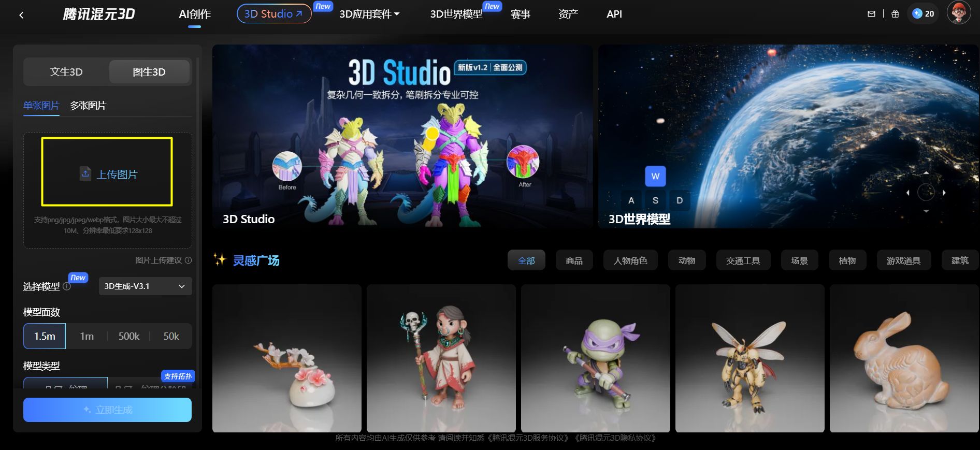Click the right arrow on the globe banner

pos(944,193)
